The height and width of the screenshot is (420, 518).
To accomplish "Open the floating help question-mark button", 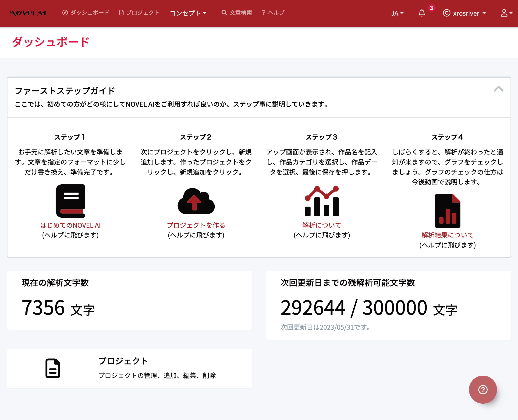I will 483,389.
